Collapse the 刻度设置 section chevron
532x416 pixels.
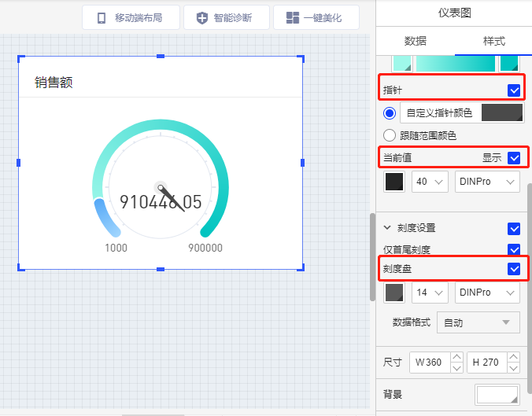tap(387, 228)
